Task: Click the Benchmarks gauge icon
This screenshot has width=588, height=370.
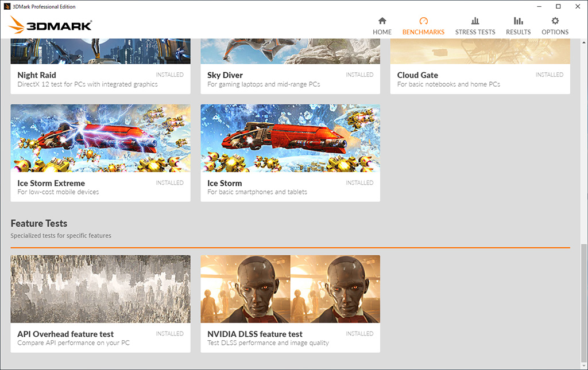Action: coord(423,21)
